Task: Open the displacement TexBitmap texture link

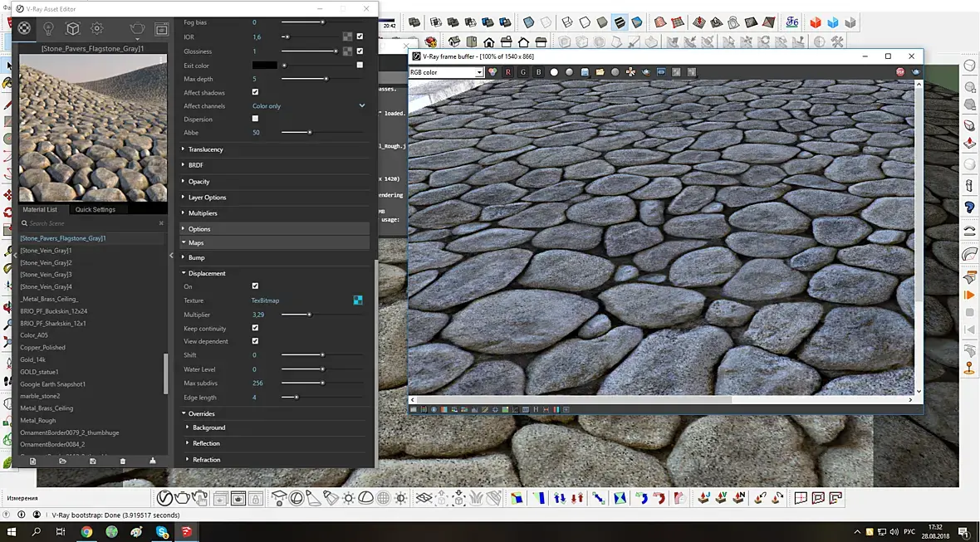Action: (x=266, y=300)
